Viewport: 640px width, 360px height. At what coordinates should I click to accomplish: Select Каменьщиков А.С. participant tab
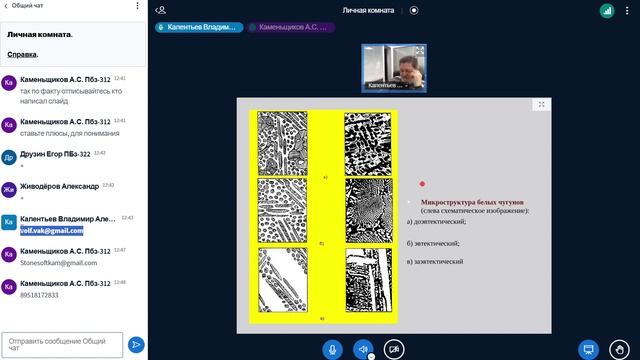tap(291, 27)
